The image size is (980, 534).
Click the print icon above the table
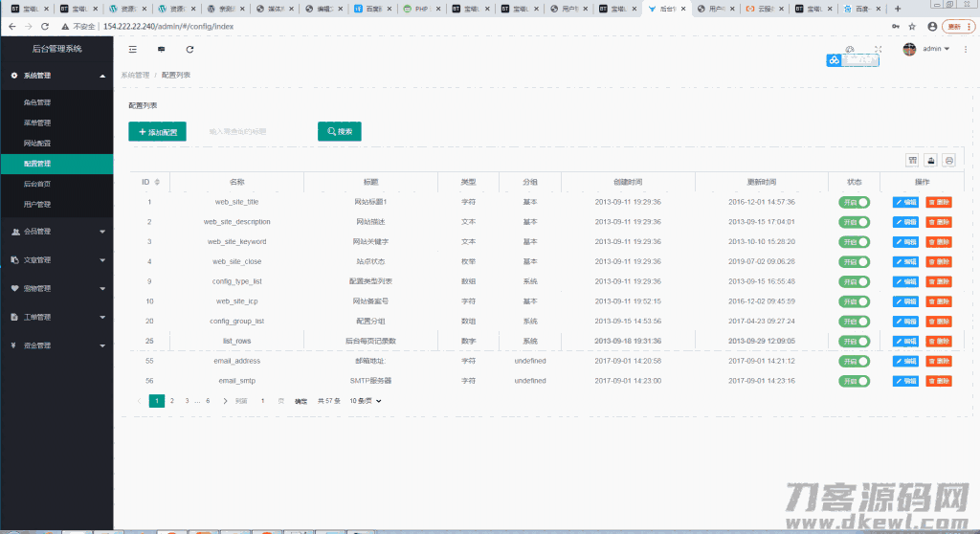point(948,160)
